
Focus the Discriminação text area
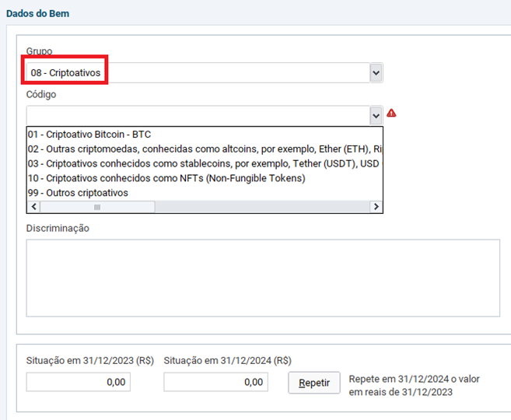263,278
